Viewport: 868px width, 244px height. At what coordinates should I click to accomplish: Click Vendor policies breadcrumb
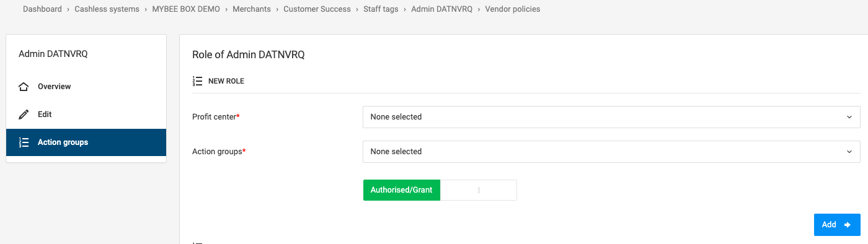coord(513,9)
